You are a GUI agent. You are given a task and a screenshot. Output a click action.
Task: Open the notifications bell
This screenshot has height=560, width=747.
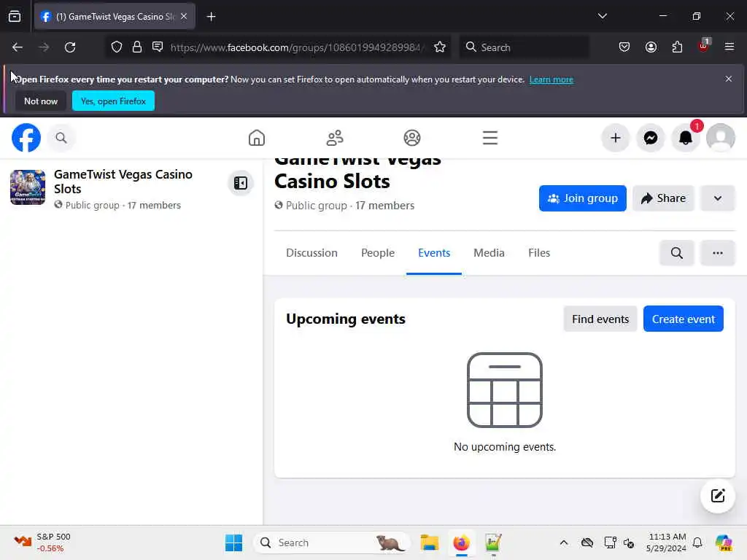pyautogui.click(x=685, y=138)
